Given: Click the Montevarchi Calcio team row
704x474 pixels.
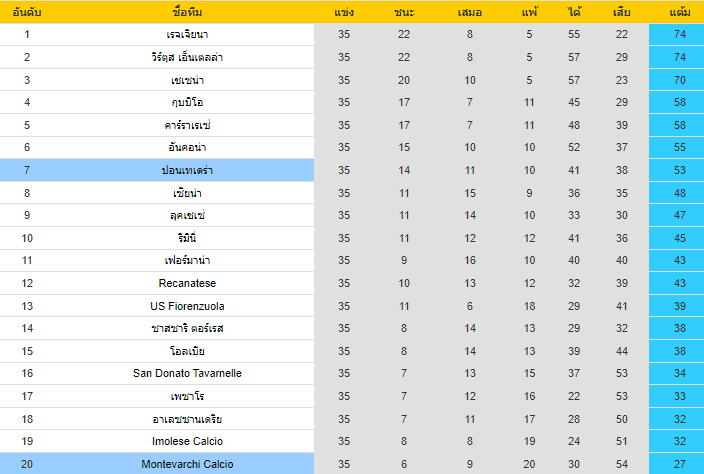Looking at the screenshot, I should pos(187,464).
